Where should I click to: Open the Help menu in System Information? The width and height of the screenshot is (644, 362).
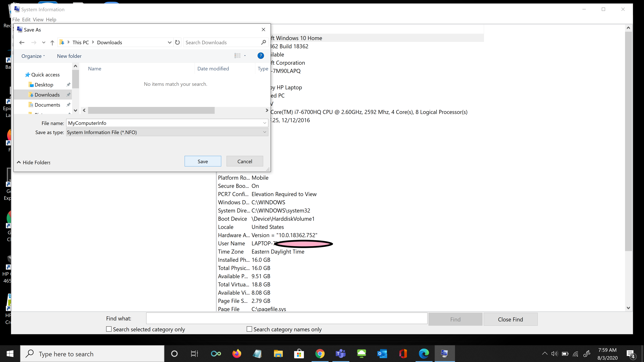[51, 19]
